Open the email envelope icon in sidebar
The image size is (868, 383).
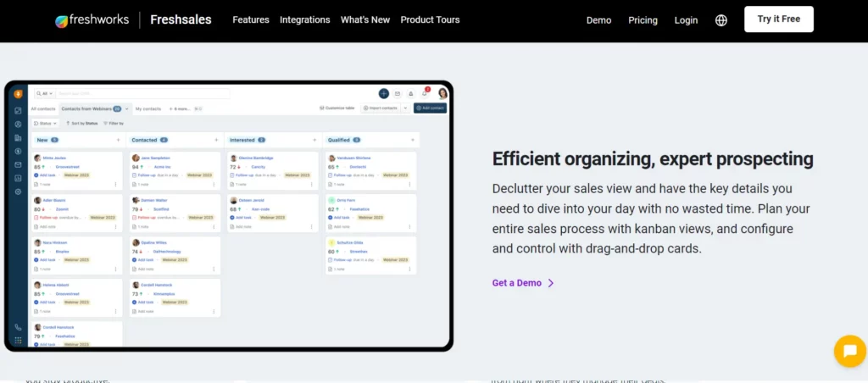pyautogui.click(x=19, y=164)
